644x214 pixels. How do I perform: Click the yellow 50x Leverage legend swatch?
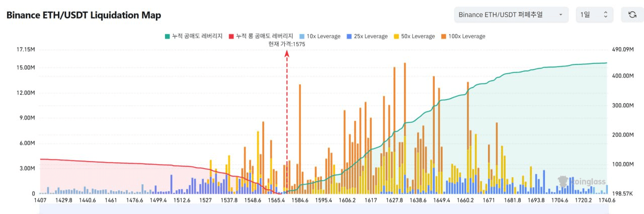coord(396,36)
